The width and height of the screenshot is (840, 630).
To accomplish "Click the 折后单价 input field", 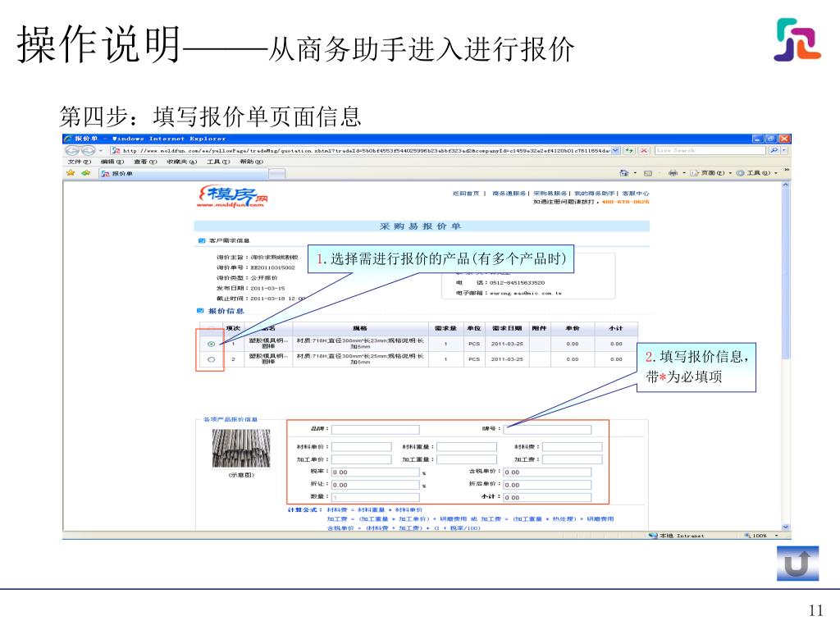I will click(547, 485).
